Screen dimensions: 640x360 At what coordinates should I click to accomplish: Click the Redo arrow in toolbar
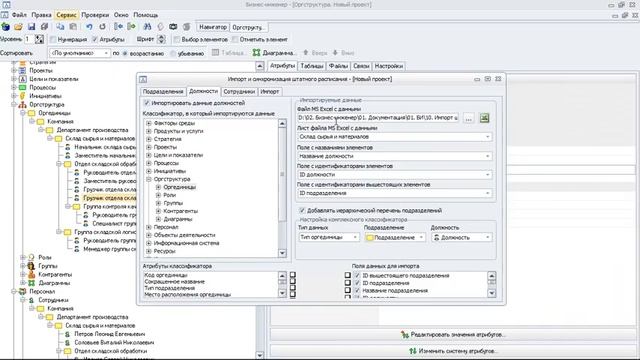pos(102,27)
